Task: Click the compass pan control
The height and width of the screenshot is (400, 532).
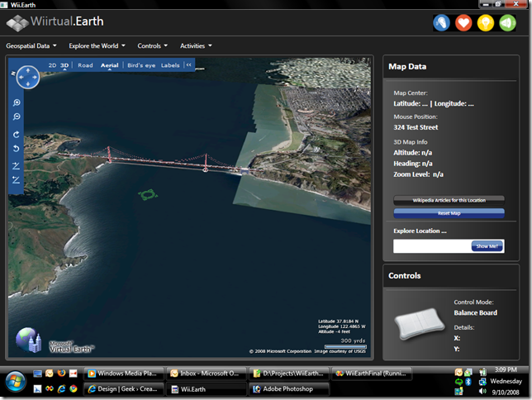Action: (x=27, y=77)
